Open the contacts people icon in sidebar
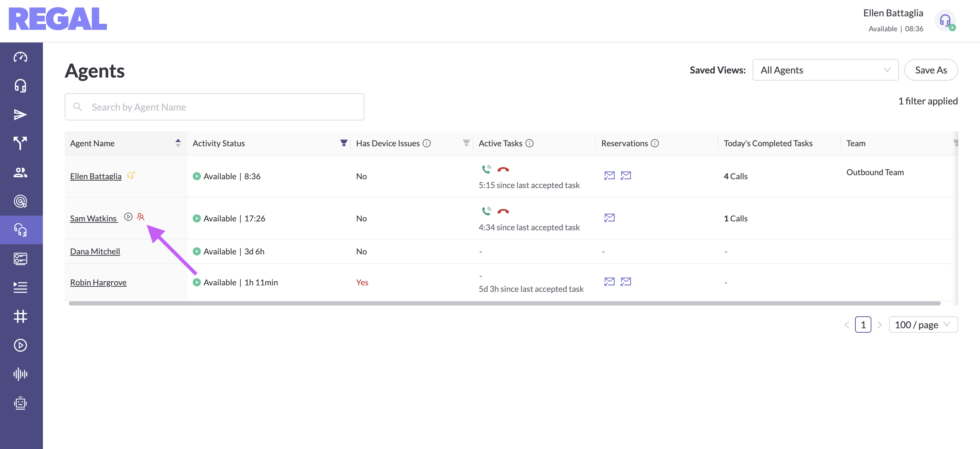Image resolution: width=980 pixels, height=449 pixels. (x=20, y=172)
